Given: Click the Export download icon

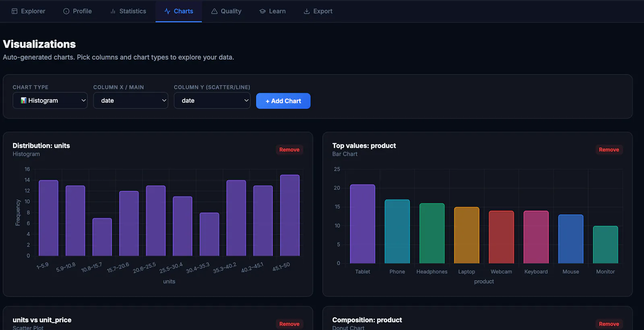Looking at the screenshot, I should 307,11.
